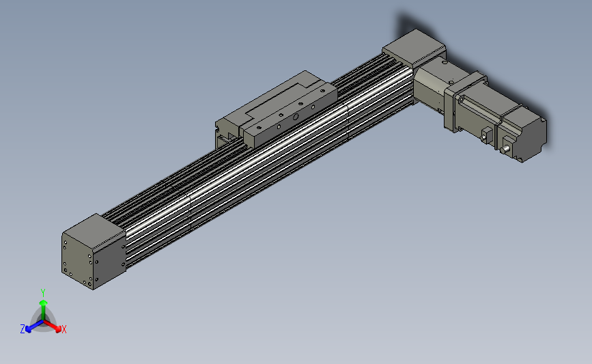Click the blue Z axis arrow of triad
Image resolution: width=592 pixels, height=364 pixels.
pyautogui.click(x=34, y=326)
